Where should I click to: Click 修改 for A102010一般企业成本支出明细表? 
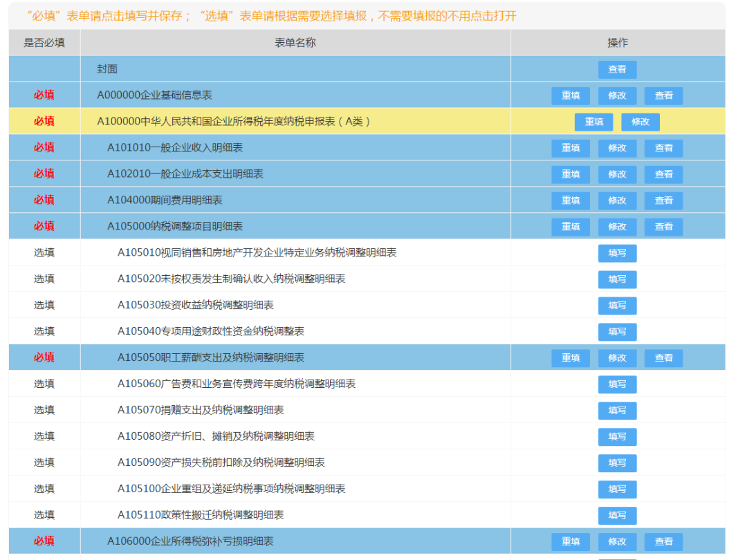tap(617, 174)
